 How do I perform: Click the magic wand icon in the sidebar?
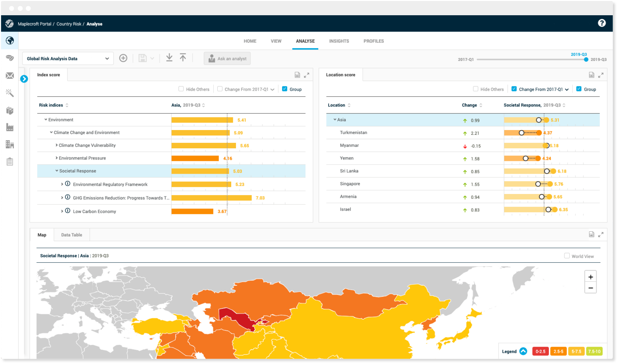[9, 93]
